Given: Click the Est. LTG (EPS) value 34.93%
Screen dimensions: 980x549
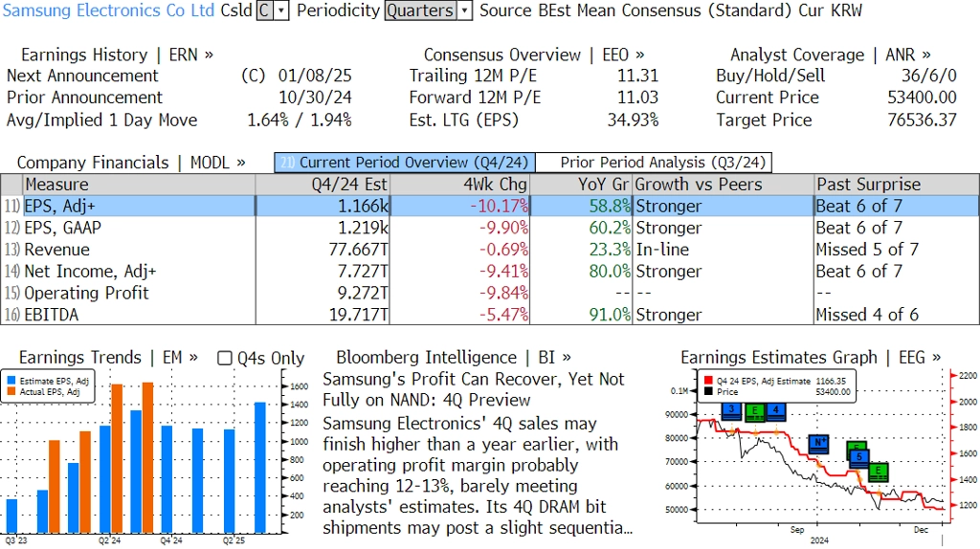Looking at the screenshot, I should coord(634,120).
